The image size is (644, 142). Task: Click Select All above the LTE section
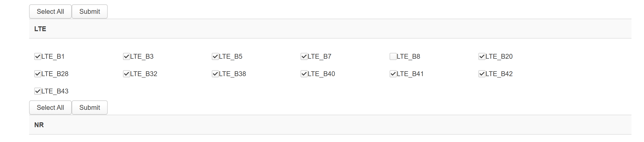[50, 11]
